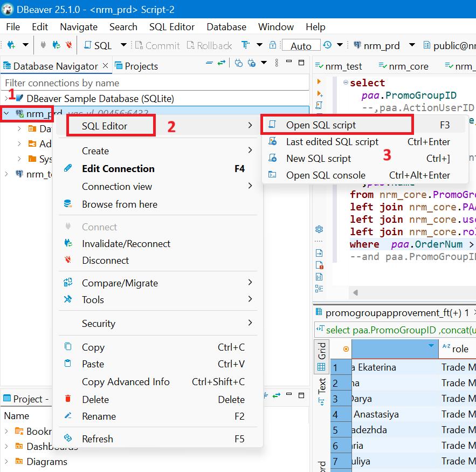Click the editor settings gear icon
This screenshot has height=472, width=476.
(319, 229)
